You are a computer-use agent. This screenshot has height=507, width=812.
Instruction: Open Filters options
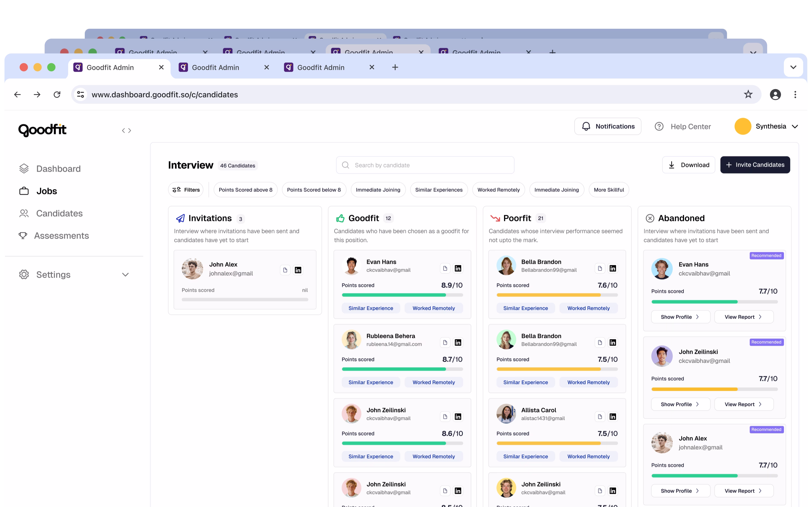click(186, 190)
